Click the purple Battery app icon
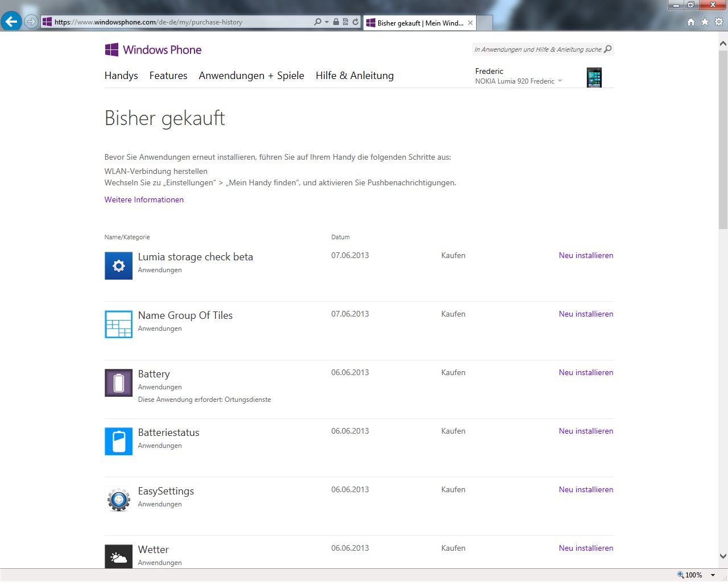 [118, 383]
